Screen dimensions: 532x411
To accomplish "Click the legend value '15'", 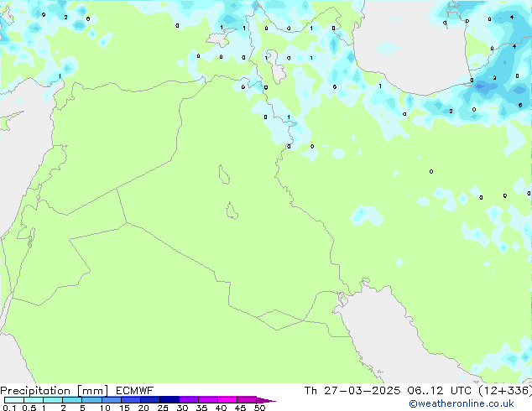I will 124,408.
